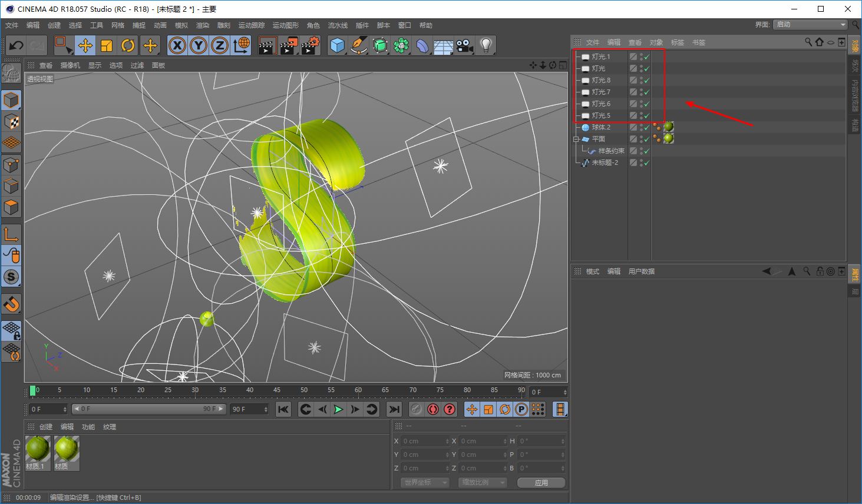
Task: Click material tag on 球体.2
Action: tap(669, 127)
